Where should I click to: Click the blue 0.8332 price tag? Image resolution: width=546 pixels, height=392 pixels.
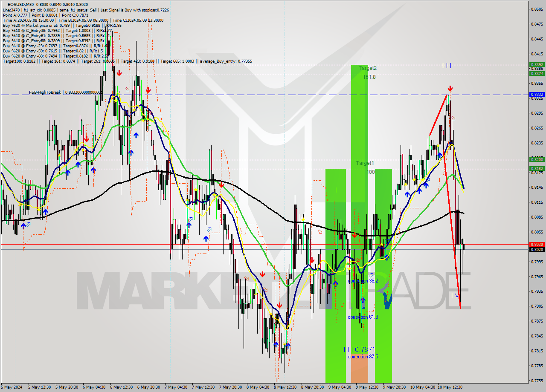point(536,94)
